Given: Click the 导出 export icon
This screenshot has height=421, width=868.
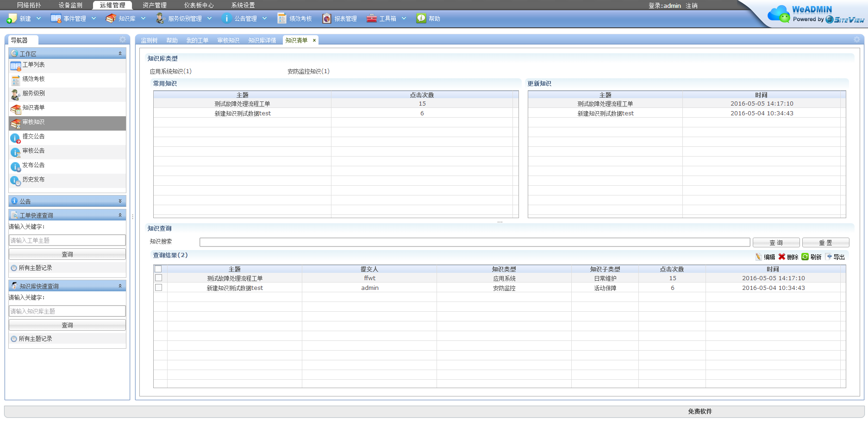Looking at the screenshot, I should pos(829,257).
